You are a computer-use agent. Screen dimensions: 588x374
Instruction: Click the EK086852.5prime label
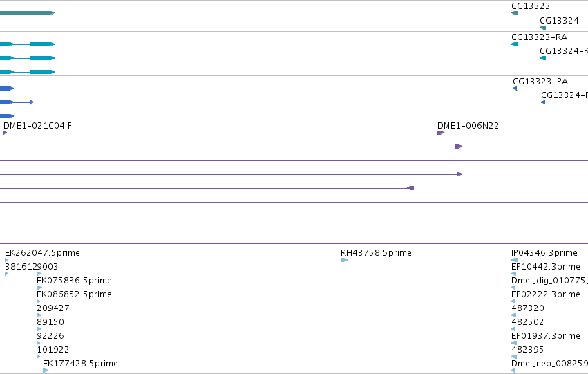pyautogui.click(x=74, y=294)
